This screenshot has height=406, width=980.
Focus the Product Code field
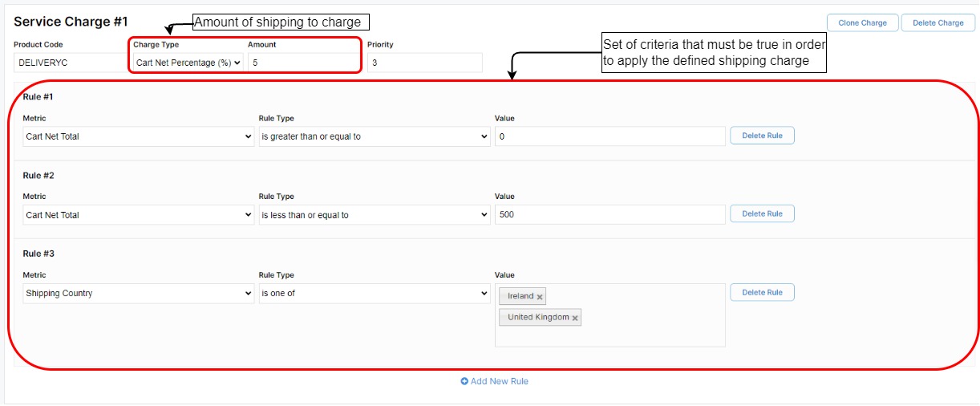tap(69, 63)
